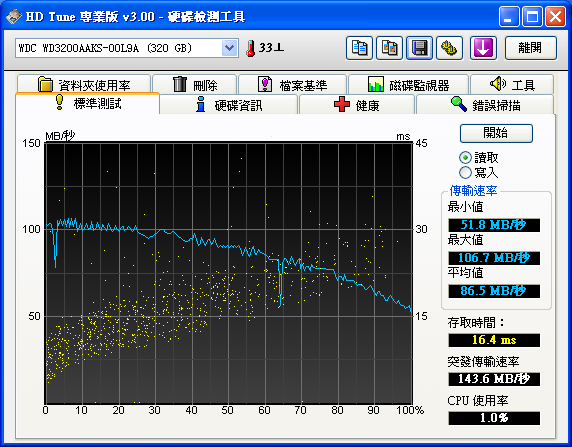Switch to 健康 tab
The width and height of the screenshot is (572, 447).
point(357,105)
